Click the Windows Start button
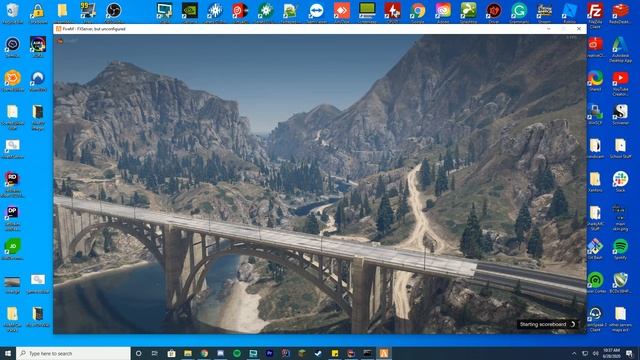Viewport: 640px width, 360px height. [8, 353]
